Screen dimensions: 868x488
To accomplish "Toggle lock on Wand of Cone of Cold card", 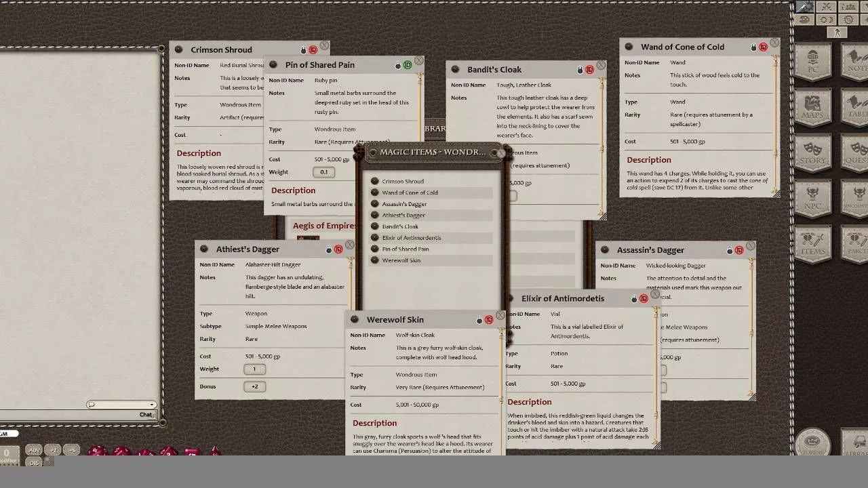I will [x=753, y=47].
